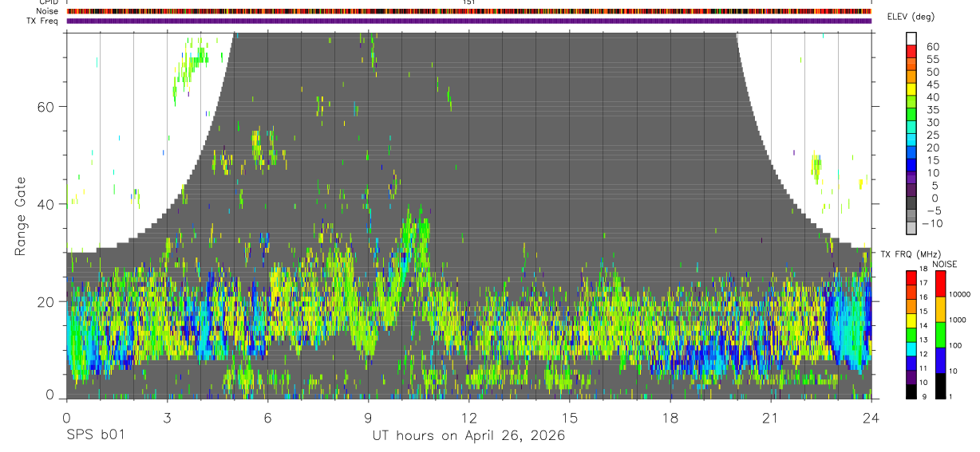Click the 'NOISE' legend title above colorbar
Screen dimensions: 980x452
[944, 264]
